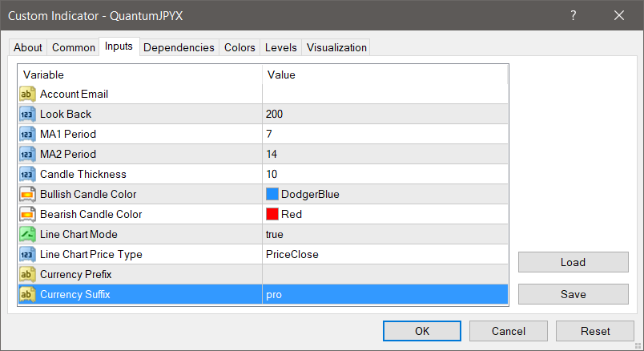644x351 pixels.
Task: Click the MA1 Period integer icon
Action: 27,134
